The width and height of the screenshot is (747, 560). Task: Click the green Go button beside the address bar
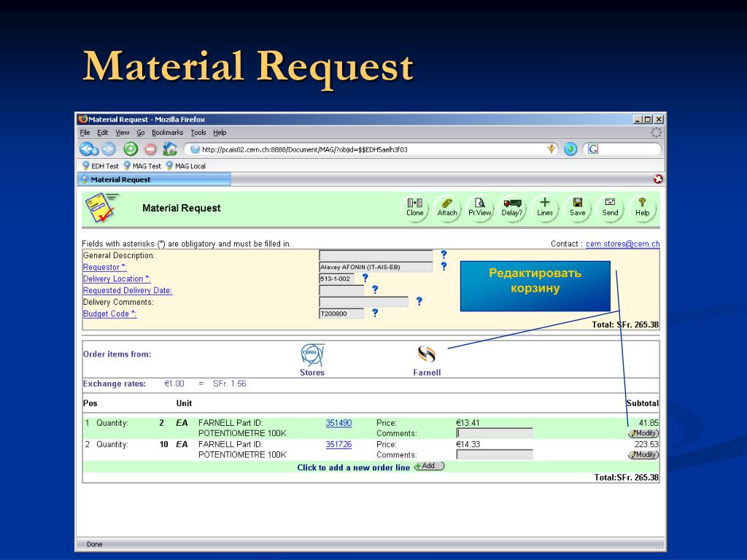(x=570, y=149)
